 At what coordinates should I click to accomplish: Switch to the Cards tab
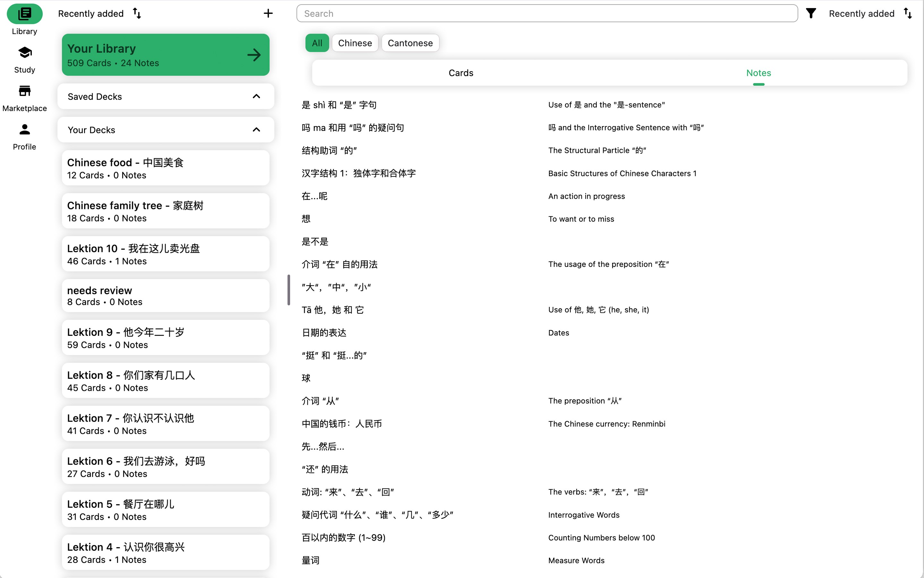click(x=461, y=73)
